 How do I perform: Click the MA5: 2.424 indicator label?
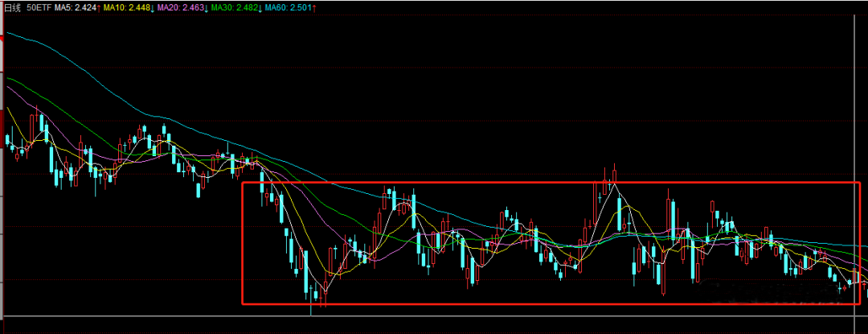click(x=77, y=8)
